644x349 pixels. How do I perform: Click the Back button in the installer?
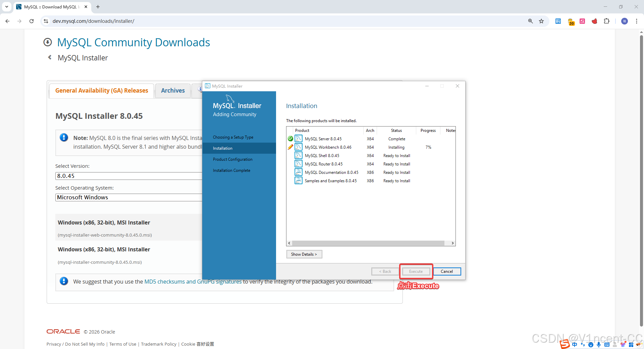385,271
